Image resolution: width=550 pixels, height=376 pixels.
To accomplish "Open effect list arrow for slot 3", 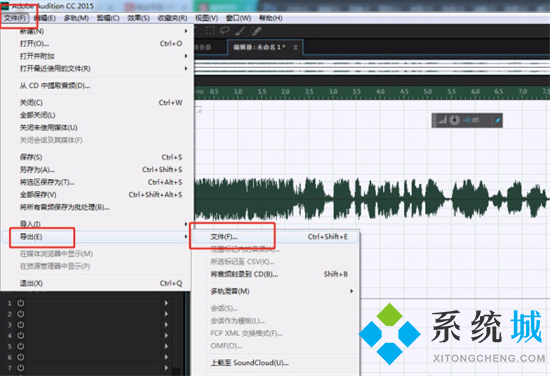I will tap(166, 325).
